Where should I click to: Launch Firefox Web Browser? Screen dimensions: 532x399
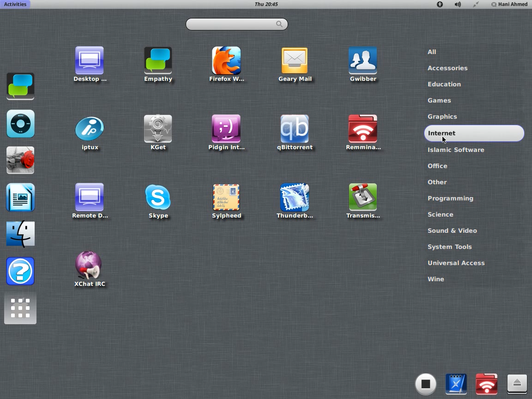226,60
